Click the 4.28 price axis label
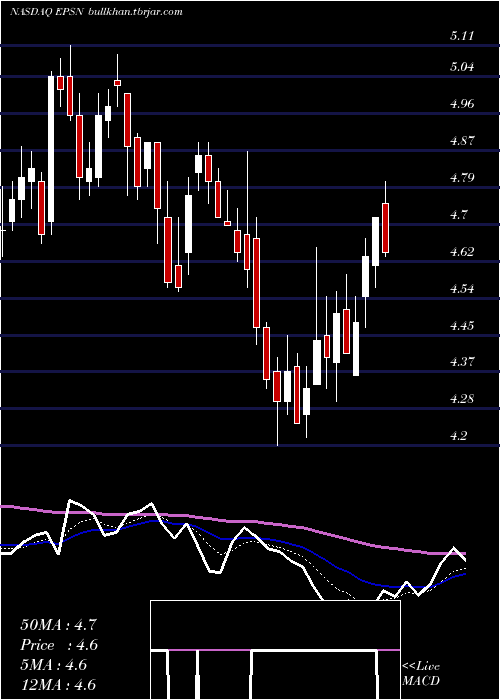This screenshot has width=500, height=700. tap(462, 399)
